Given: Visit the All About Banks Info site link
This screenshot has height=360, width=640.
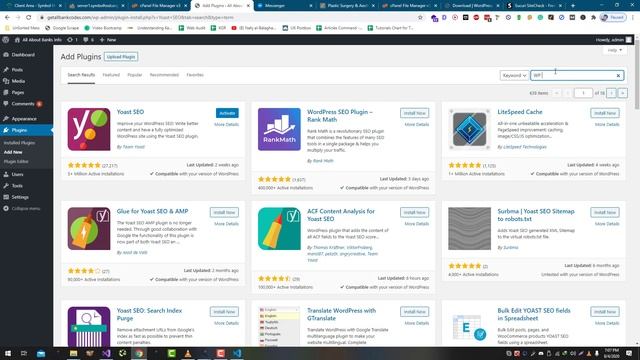Looking at the screenshot, I should pyautogui.click(x=38, y=40).
